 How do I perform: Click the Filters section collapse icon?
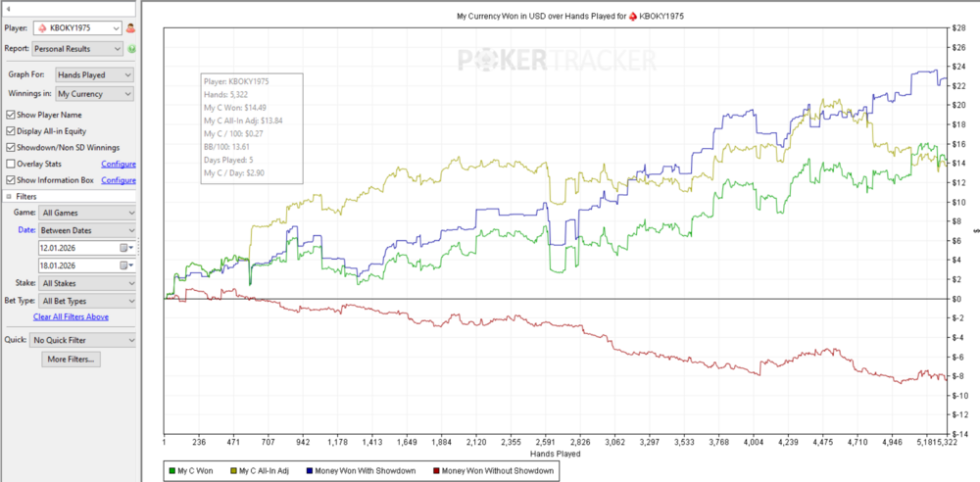click(x=9, y=196)
